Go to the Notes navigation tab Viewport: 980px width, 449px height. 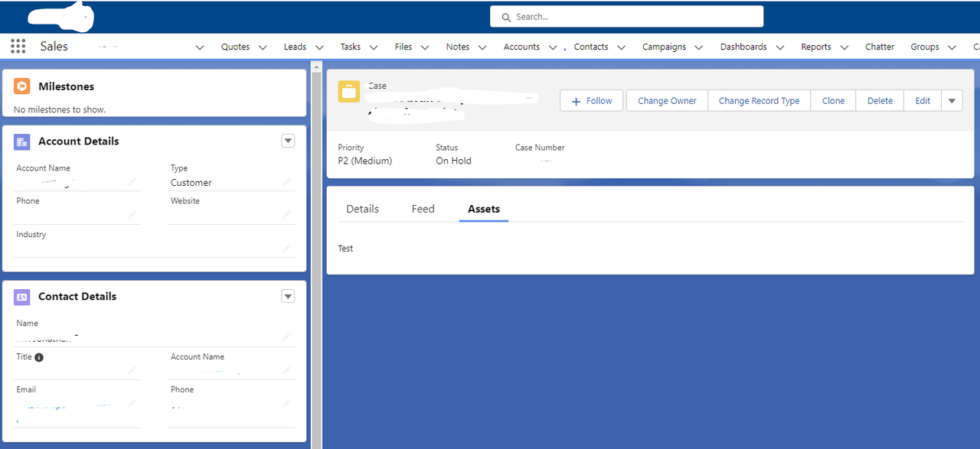pos(458,47)
